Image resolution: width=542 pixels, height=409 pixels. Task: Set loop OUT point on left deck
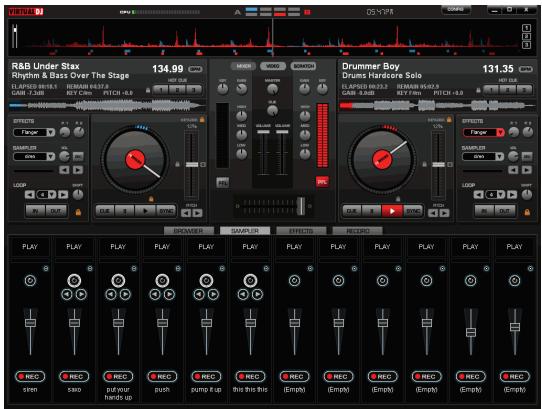[x=56, y=211]
